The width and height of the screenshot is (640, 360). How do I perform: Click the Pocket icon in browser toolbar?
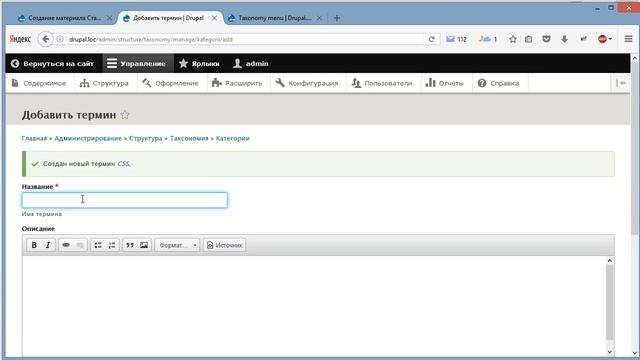pos(546,39)
